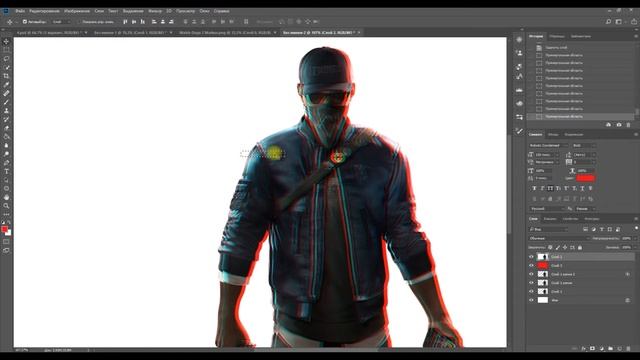640x360 pixels.
Task: Open the Roboto Condensed font dropdown
Action: 548,145
